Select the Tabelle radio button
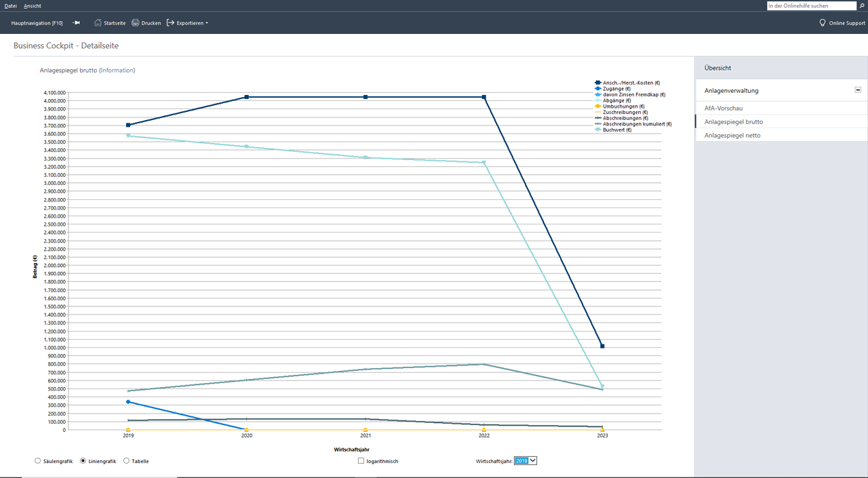The image size is (868, 478). pos(126,461)
